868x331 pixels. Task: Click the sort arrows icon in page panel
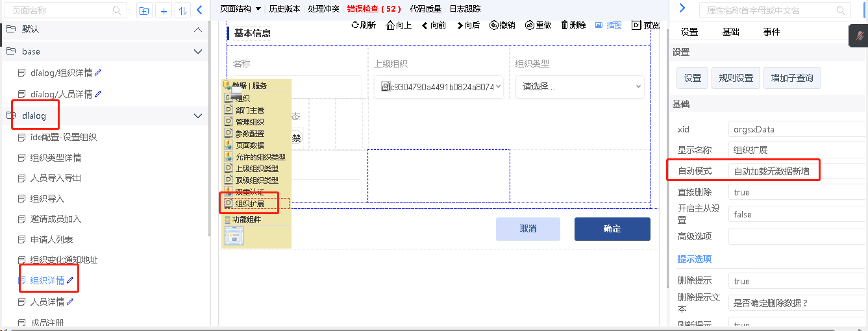(x=182, y=10)
